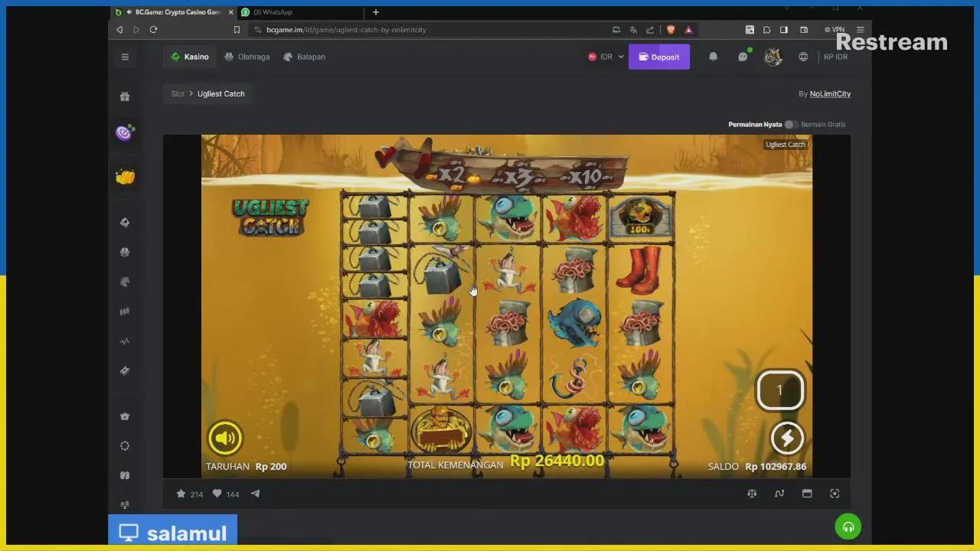Open the browser extensions puzzle icon
Screen dimensions: 980x551
(x=766, y=30)
